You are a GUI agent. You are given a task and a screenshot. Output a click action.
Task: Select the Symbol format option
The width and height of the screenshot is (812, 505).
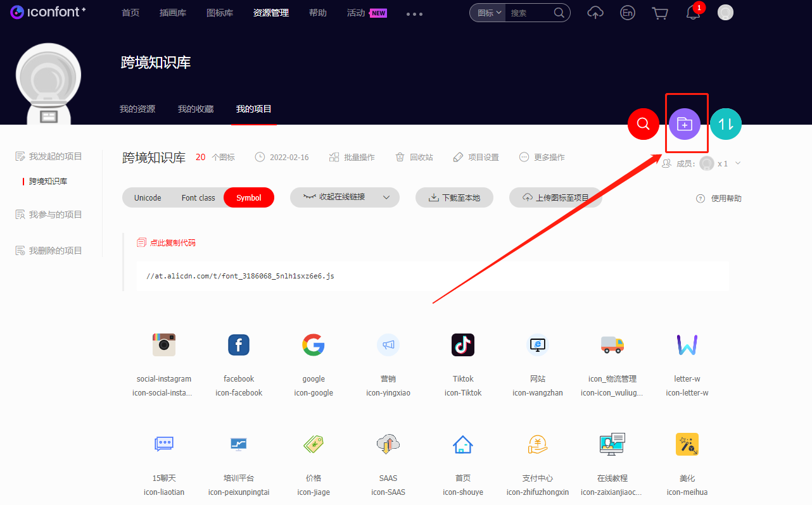249,197
